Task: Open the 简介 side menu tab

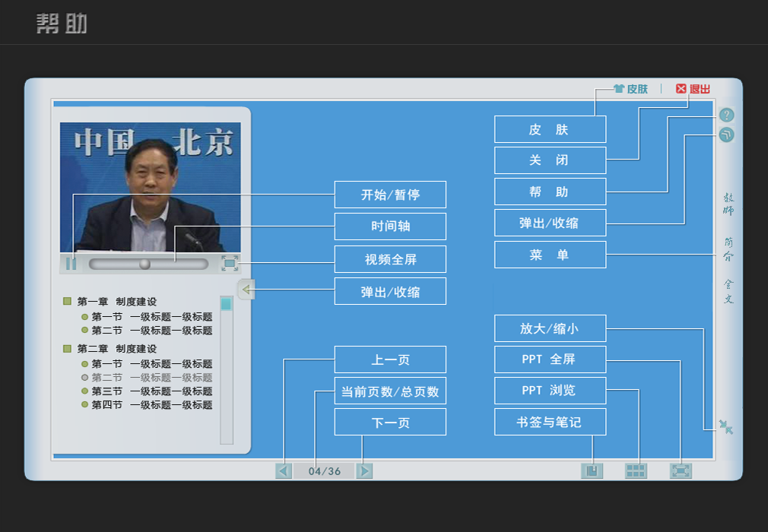Action: 728,249
